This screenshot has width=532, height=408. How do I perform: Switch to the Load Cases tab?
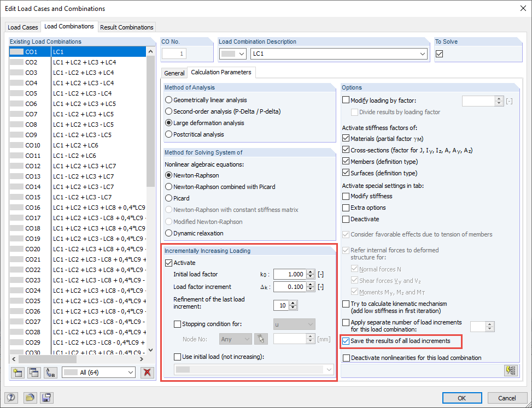pyautogui.click(x=23, y=27)
